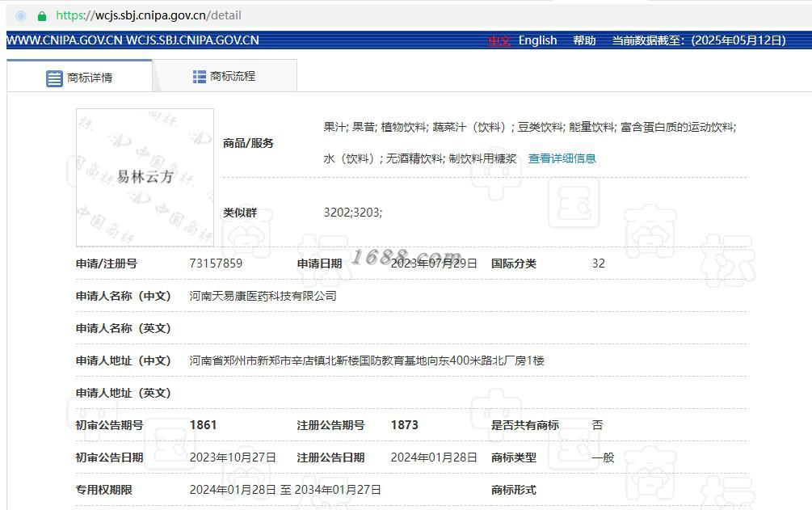Click the 国际分类 label
The image size is (812, 510).
tap(514, 263)
